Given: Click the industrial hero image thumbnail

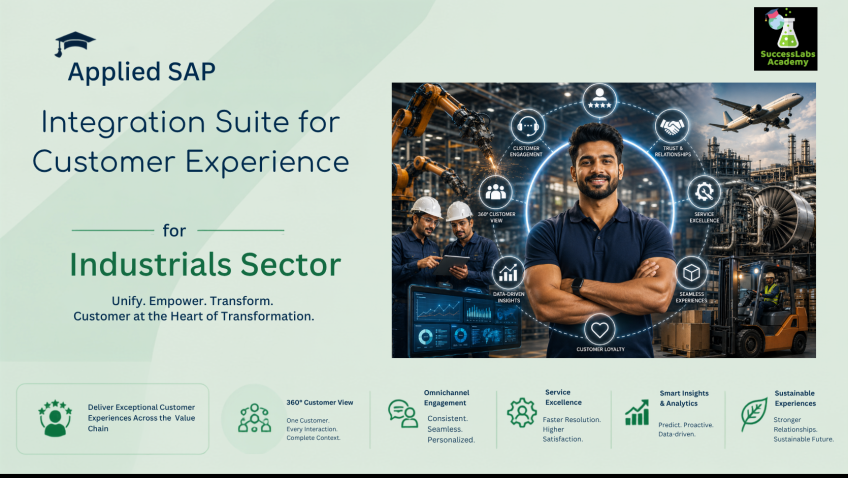Looking at the screenshot, I should pyautogui.click(x=604, y=220).
